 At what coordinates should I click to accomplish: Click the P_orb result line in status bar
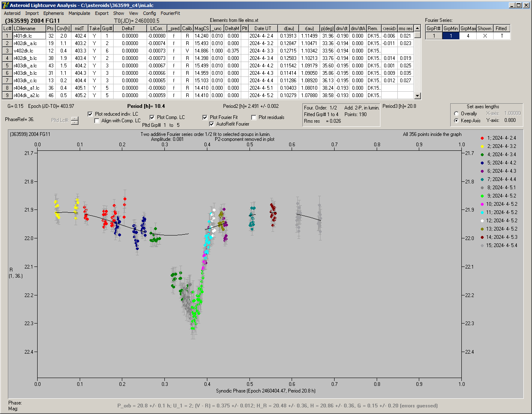tap(277, 406)
